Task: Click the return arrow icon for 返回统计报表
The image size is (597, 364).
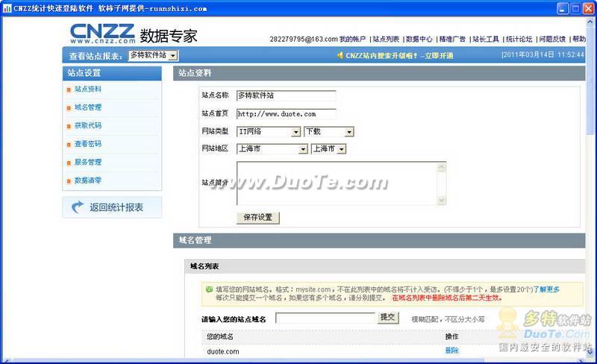Action: (78, 207)
